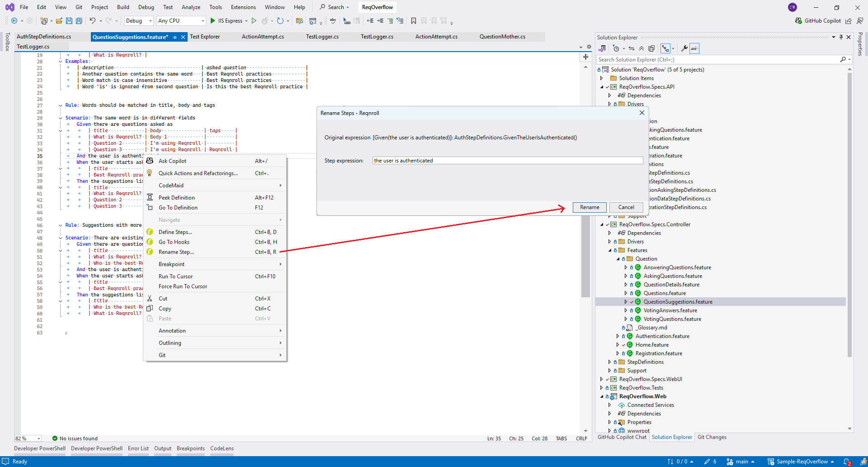Click the Navigate Backward toolbar icon
868x467 pixels.
[x=14, y=21]
